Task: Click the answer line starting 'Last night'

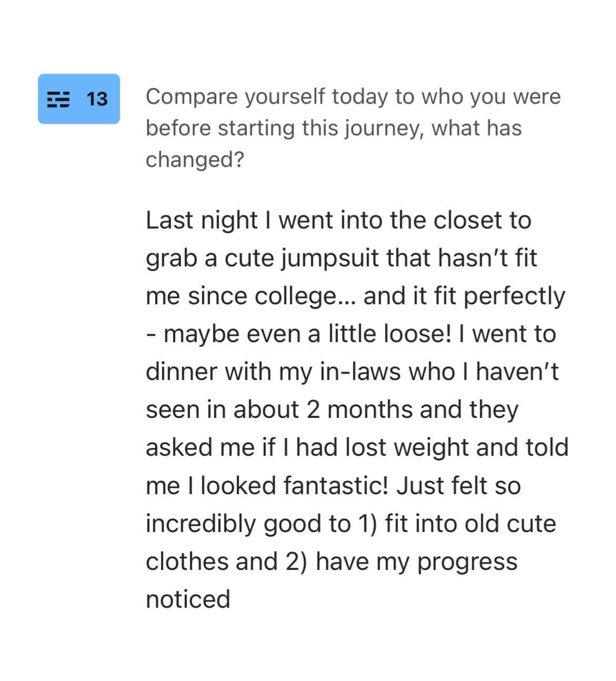Action: [x=339, y=220]
